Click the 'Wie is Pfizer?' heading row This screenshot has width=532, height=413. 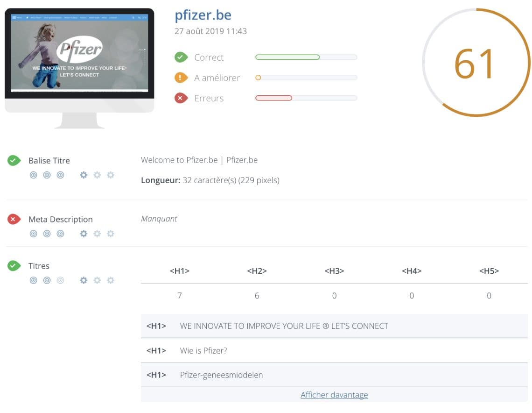pos(334,350)
